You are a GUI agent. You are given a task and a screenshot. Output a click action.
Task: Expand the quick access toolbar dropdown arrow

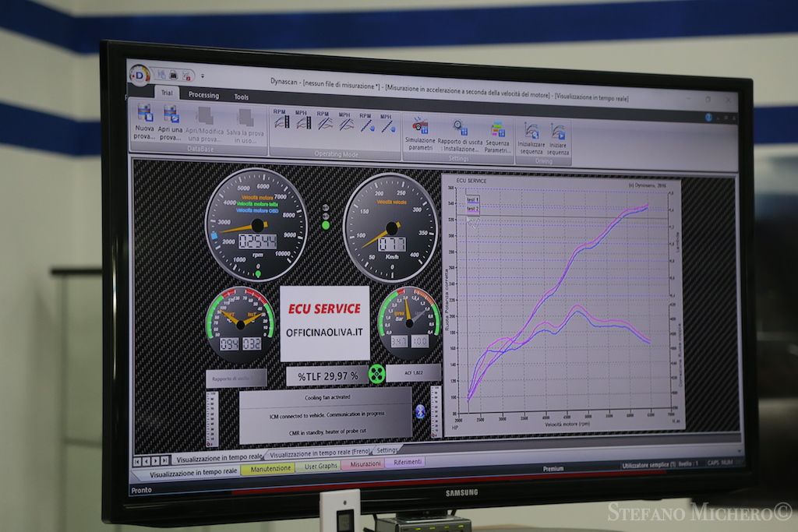(x=203, y=76)
